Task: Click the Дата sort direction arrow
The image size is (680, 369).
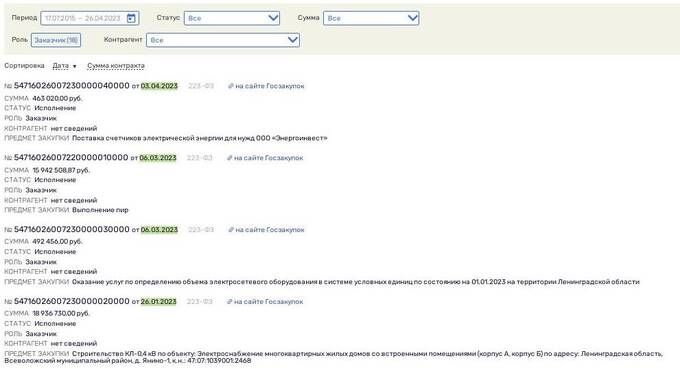Action: click(75, 66)
